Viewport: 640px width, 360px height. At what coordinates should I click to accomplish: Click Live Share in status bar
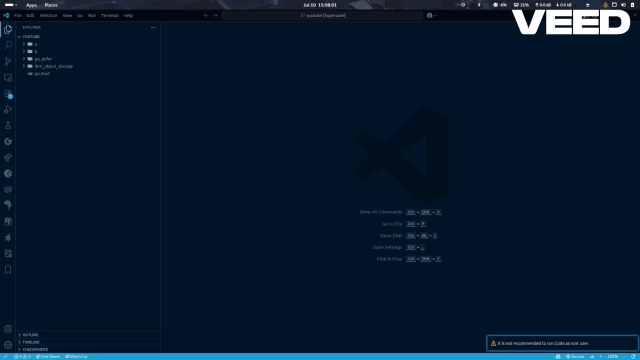coord(48,357)
